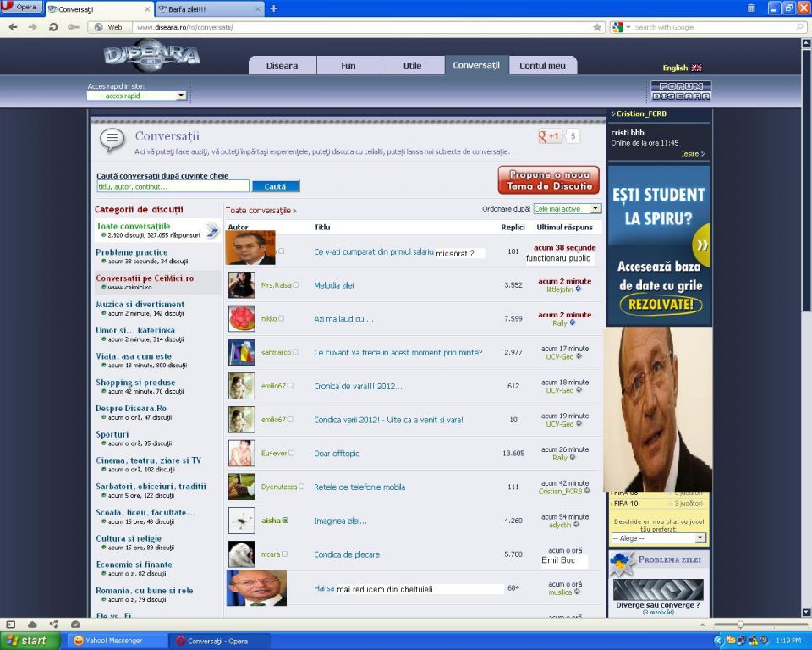Click the Diseara logo
The width and height of the screenshot is (812, 650).
point(151,55)
